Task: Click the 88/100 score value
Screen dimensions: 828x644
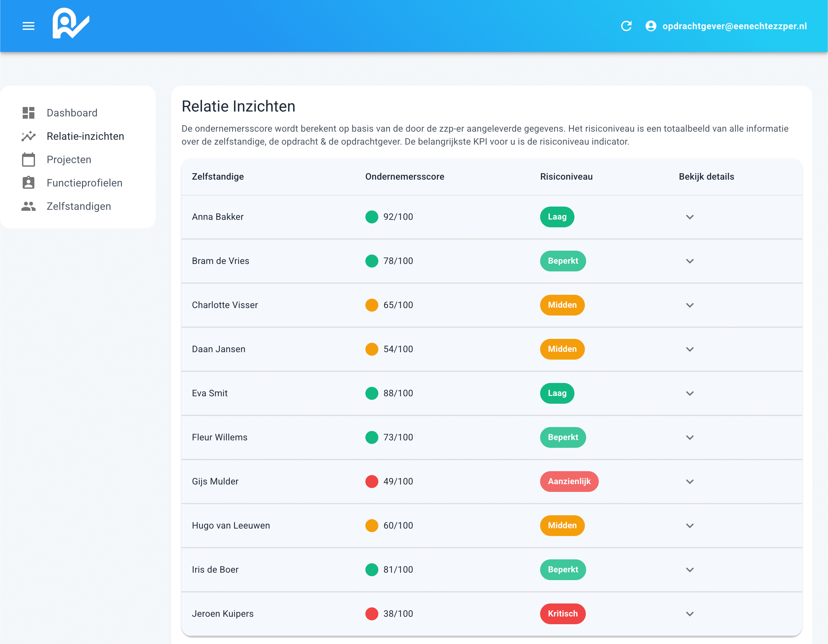Action: pos(398,393)
